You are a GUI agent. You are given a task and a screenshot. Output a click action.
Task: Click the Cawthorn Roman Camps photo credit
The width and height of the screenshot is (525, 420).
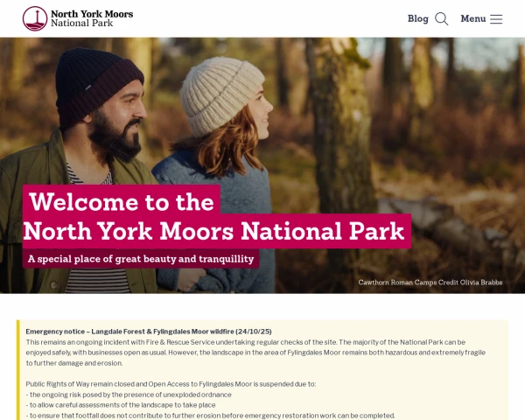coord(430,282)
